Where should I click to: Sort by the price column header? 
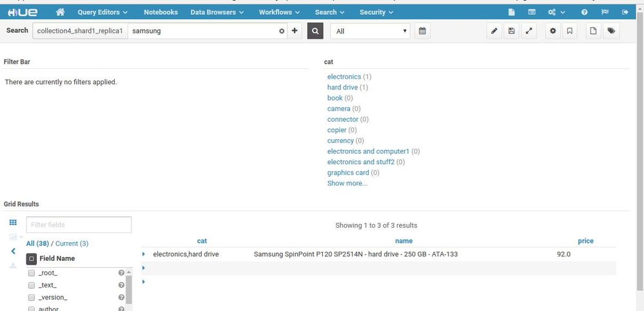586,241
